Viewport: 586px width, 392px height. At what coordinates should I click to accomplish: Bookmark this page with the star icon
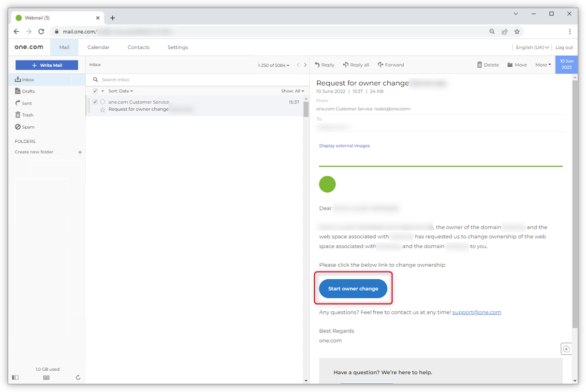click(x=517, y=32)
